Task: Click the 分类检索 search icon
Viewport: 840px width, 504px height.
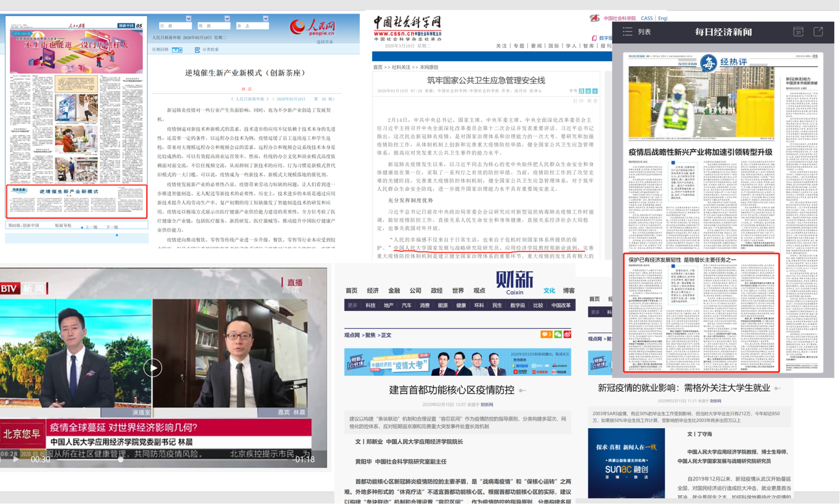Action: [198, 50]
